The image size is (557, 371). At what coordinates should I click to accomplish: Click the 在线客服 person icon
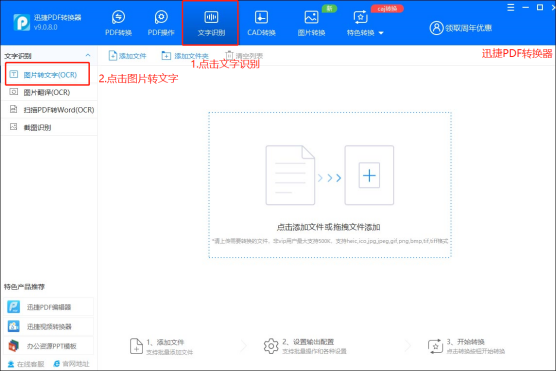(11, 364)
